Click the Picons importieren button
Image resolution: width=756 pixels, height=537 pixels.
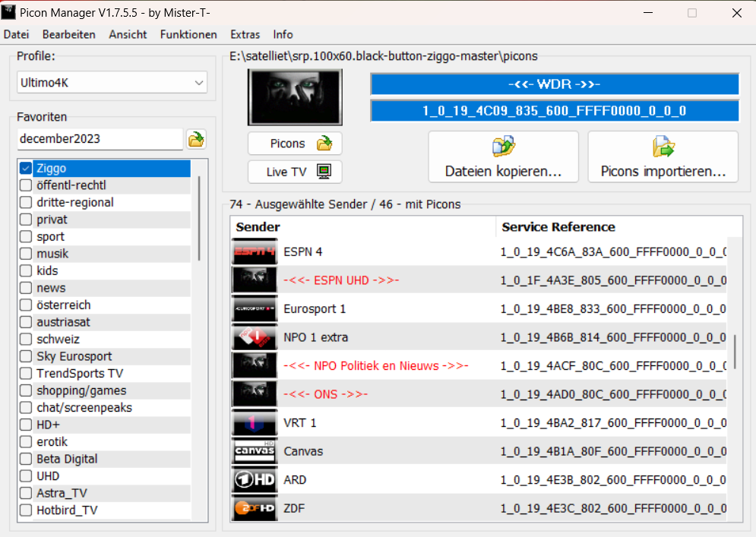coord(663,156)
